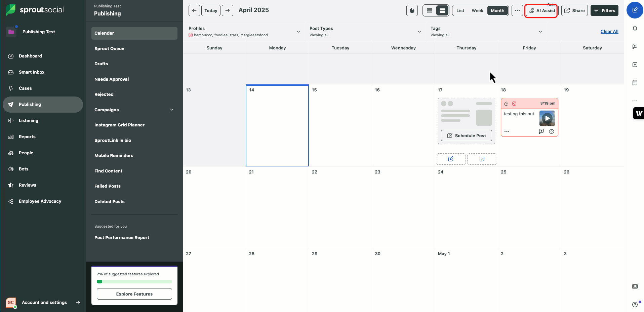Expand the Tags filter dropdown
The width and height of the screenshot is (644, 312).
pyautogui.click(x=540, y=32)
